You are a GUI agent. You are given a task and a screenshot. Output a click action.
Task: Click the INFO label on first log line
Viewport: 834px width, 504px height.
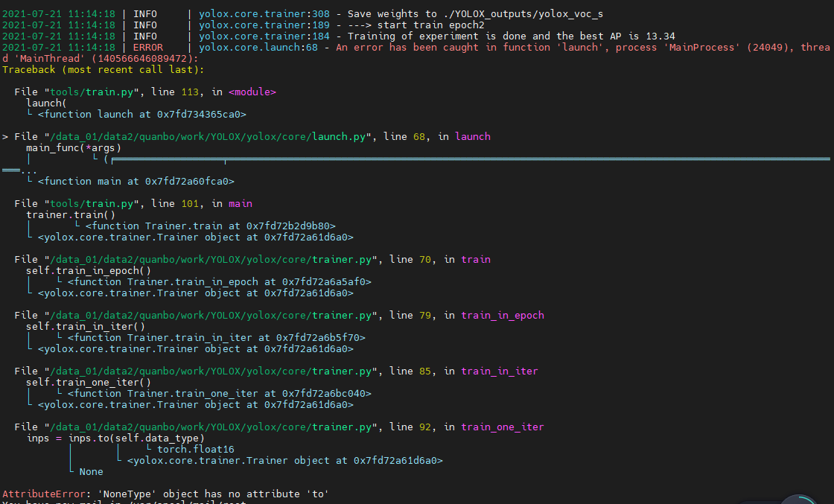(144, 13)
